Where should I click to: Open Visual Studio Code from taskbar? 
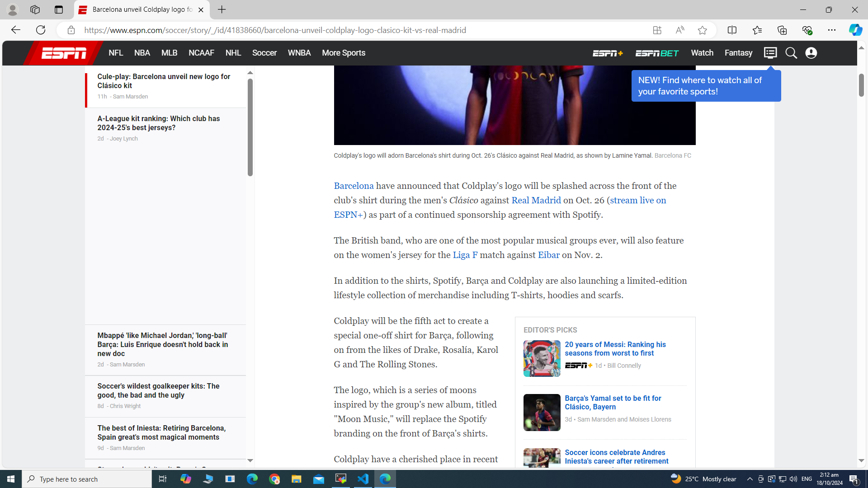pyautogui.click(x=363, y=479)
